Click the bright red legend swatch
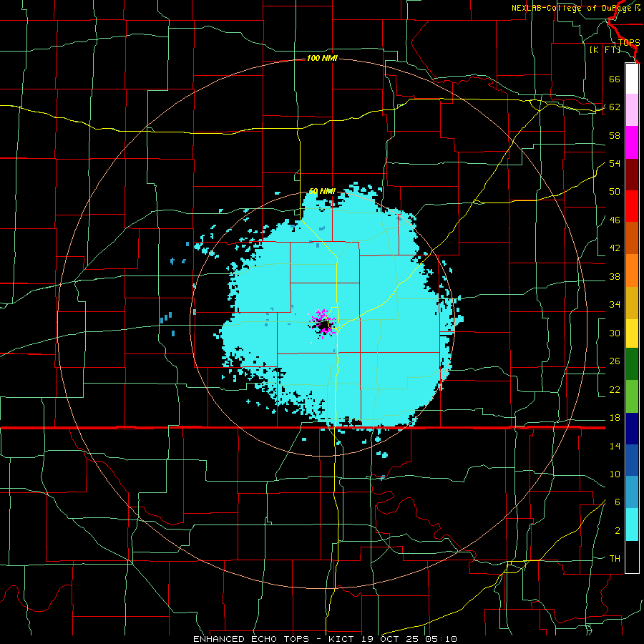This screenshot has width=644, height=644. point(632,206)
